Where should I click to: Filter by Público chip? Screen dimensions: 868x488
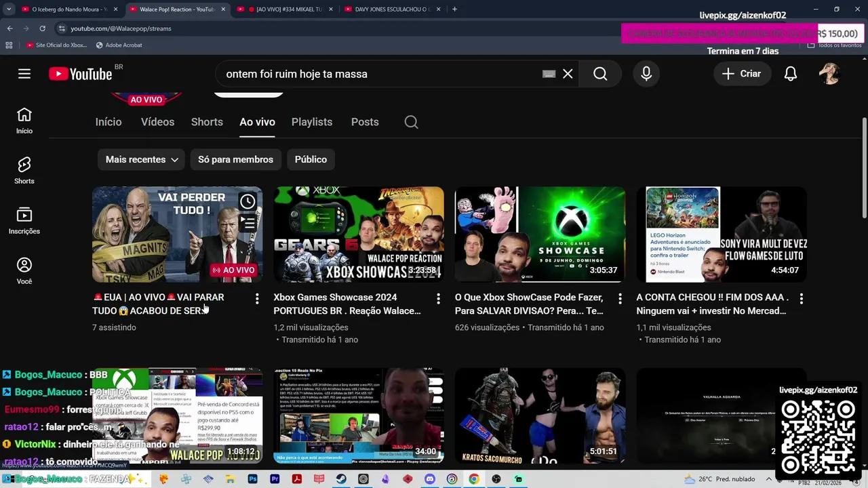tap(311, 159)
